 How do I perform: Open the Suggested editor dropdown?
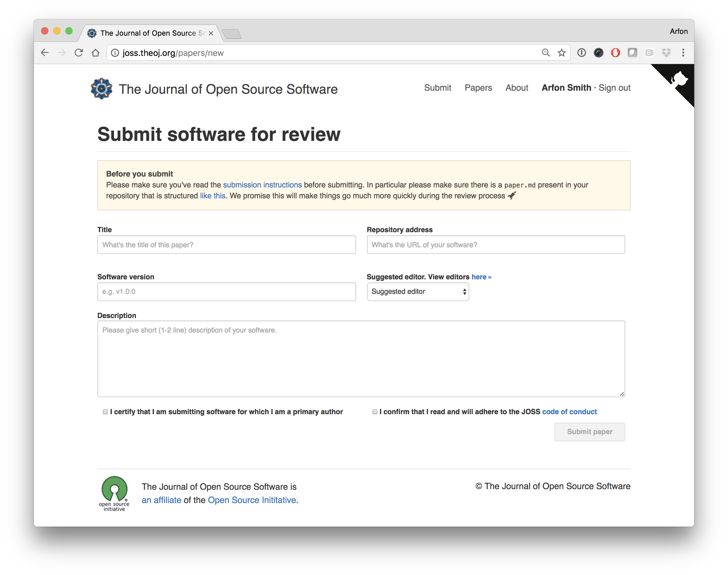(x=418, y=291)
